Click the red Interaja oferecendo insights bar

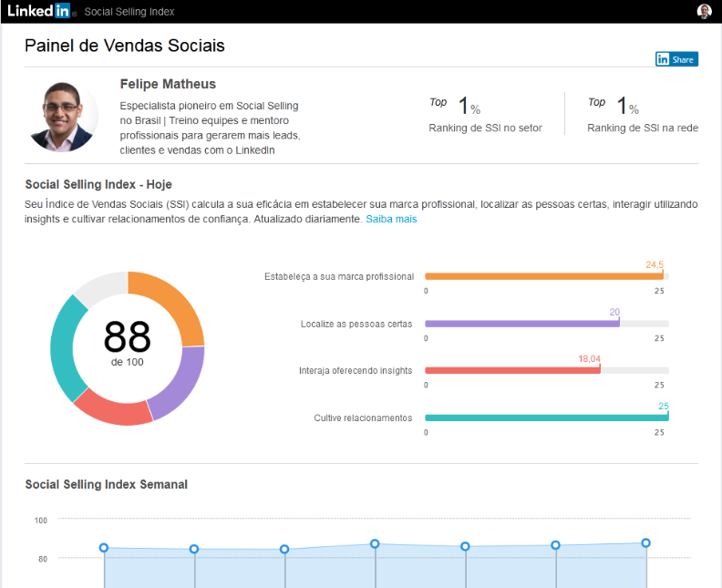pyautogui.click(x=512, y=370)
